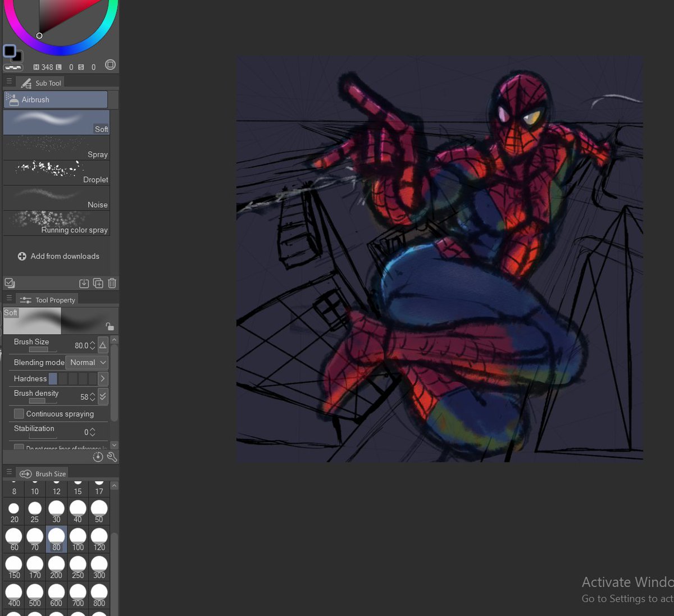Expand the Hardness options arrow
The image size is (674, 616).
[x=103, y=378]
